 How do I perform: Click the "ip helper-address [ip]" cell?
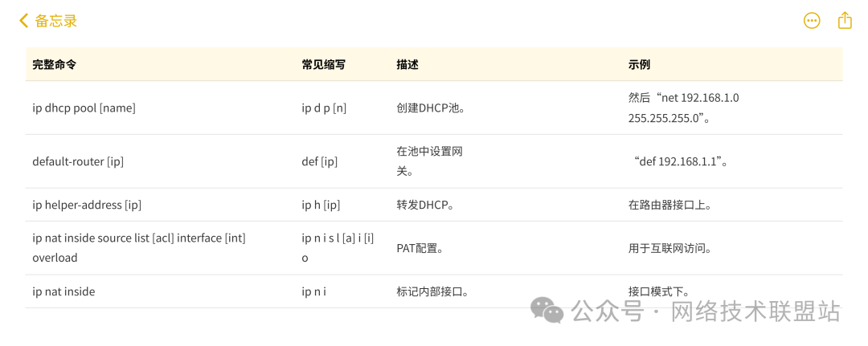[x=87, y=205]
